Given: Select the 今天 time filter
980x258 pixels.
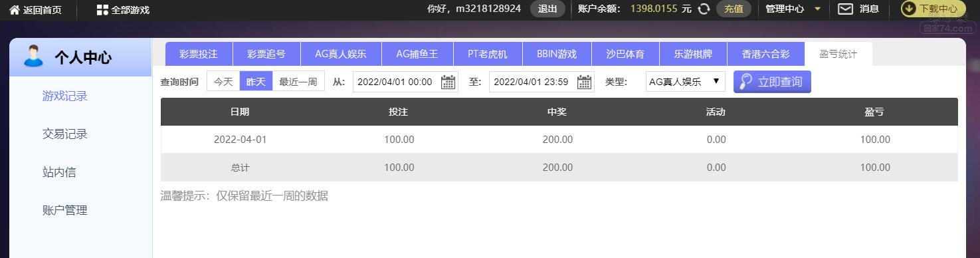Looking at the screenshot, I should pyautogui.click(x=223, y=82).
